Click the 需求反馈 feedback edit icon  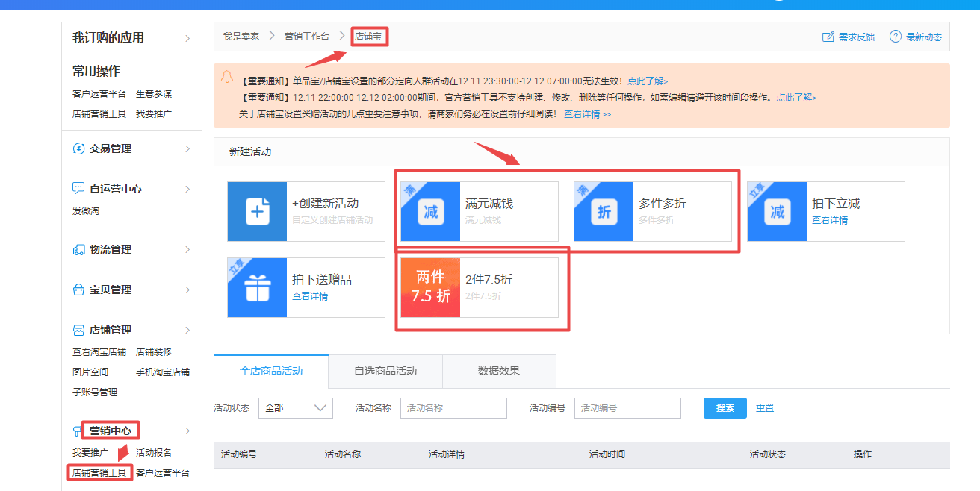[x=828, y=37]
